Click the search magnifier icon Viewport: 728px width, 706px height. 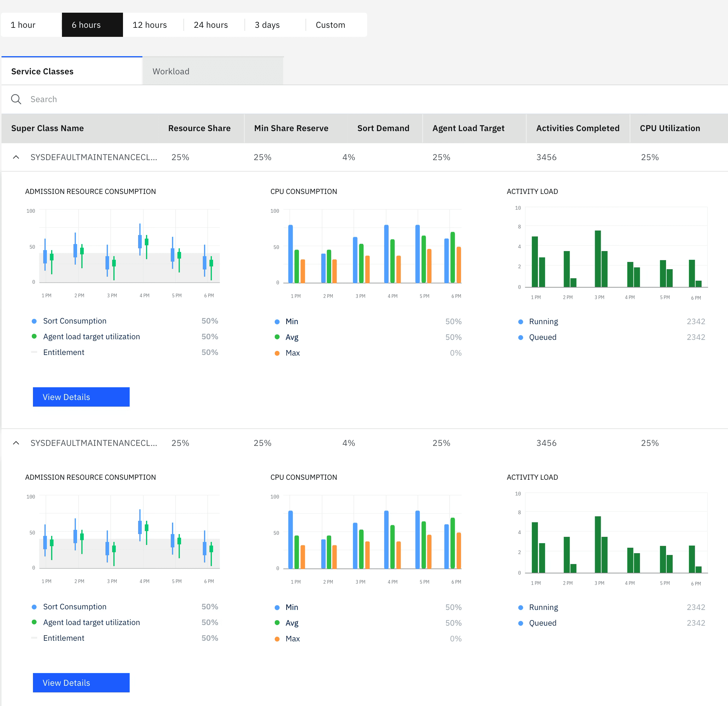click(16, 99)
